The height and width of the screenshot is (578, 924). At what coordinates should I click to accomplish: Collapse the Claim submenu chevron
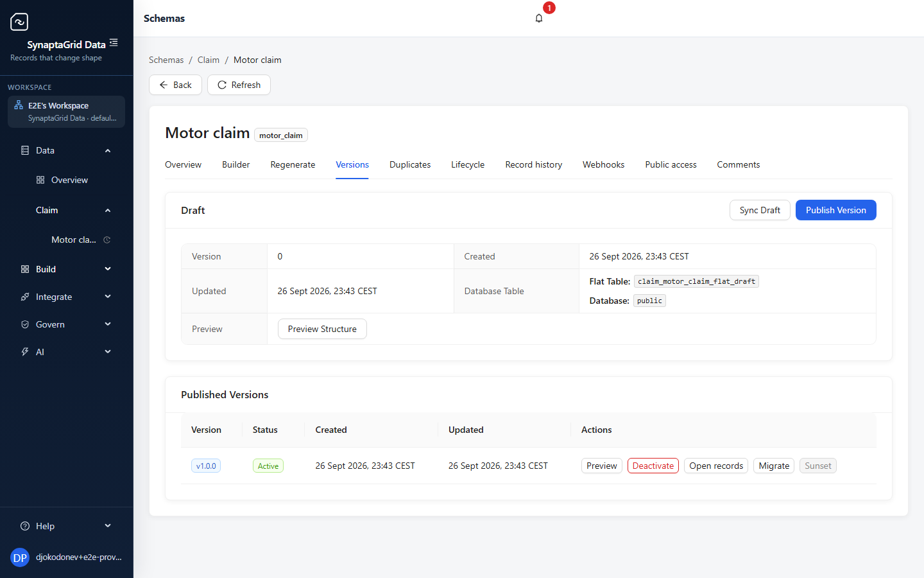108,210
